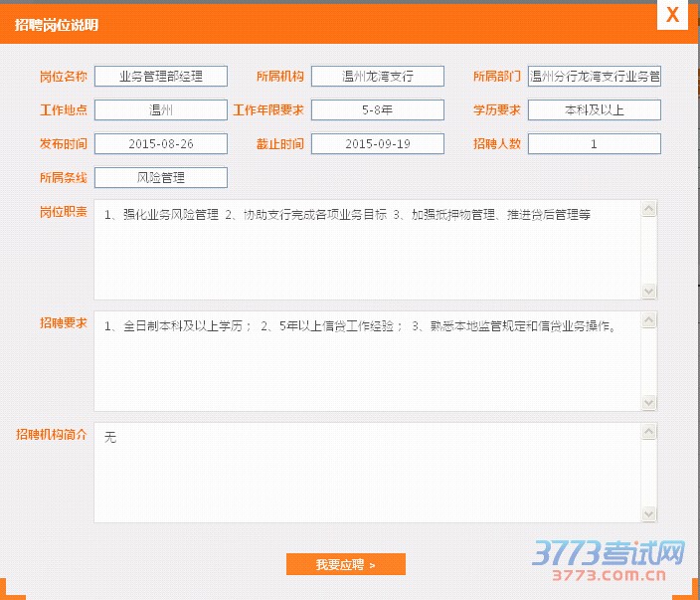The height and width of the screenshot is (600, 700).
Task: Click the 工作年限要求 field showing 5-8年
Action: click(x=377, y=109)
